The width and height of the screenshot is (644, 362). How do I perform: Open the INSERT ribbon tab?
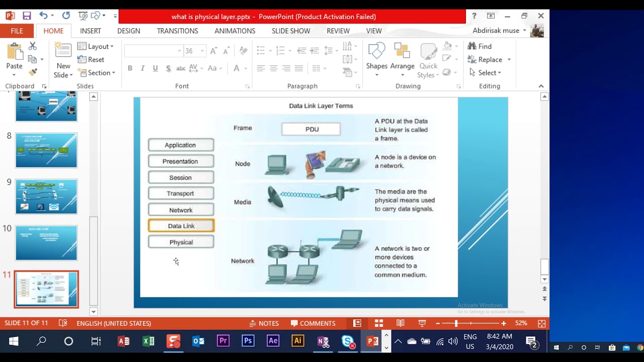click(x=91, y=31)
